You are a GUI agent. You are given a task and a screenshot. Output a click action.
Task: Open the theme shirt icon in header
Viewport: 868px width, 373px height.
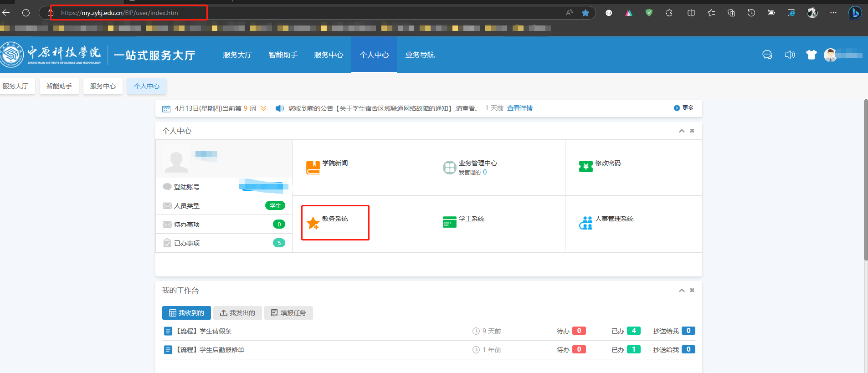(x=811, y=55)
